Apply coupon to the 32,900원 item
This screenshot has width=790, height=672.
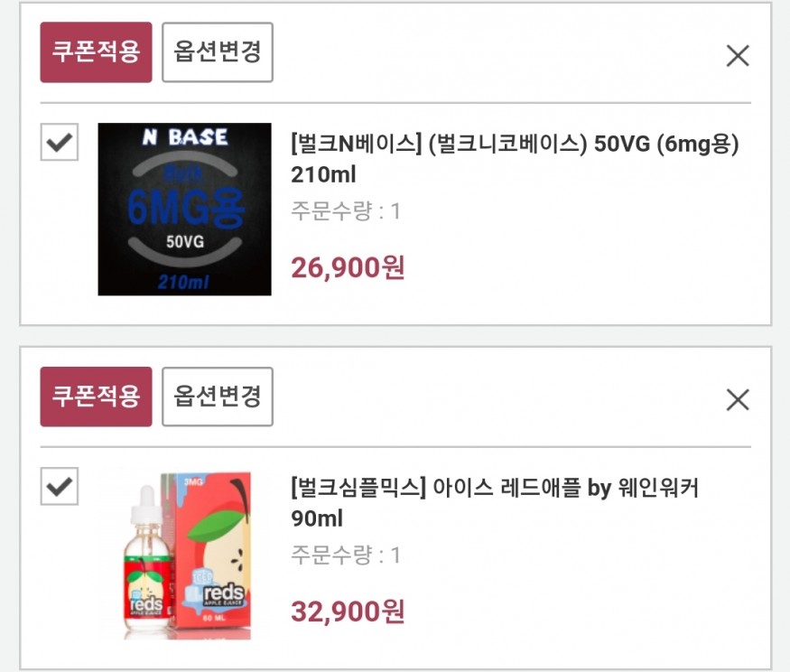(96, 397)
